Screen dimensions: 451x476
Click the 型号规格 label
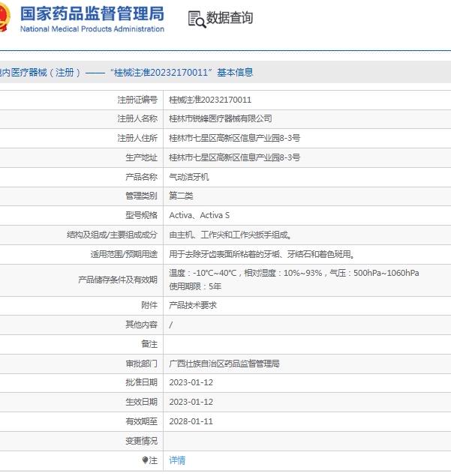pos(141,215)
